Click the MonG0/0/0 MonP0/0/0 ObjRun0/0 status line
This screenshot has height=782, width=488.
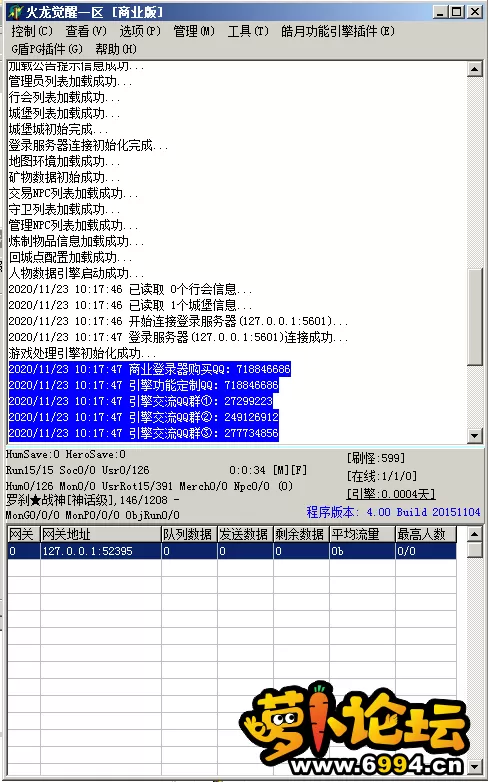pos(93,515)
